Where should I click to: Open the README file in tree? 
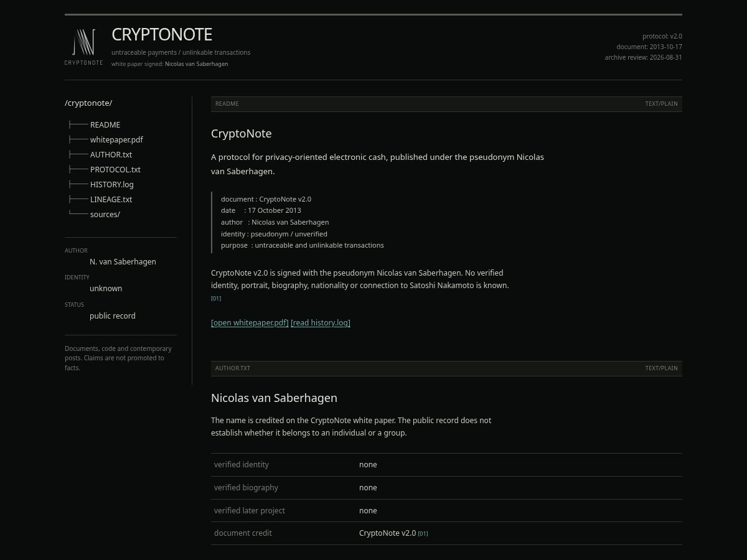[x=105, y=124]
